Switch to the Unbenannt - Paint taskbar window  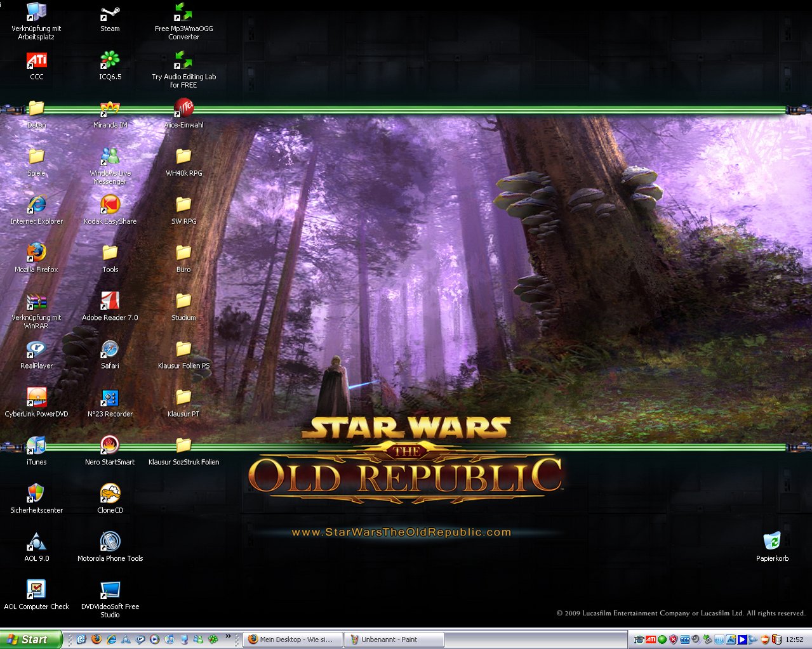tap(394, 639)
